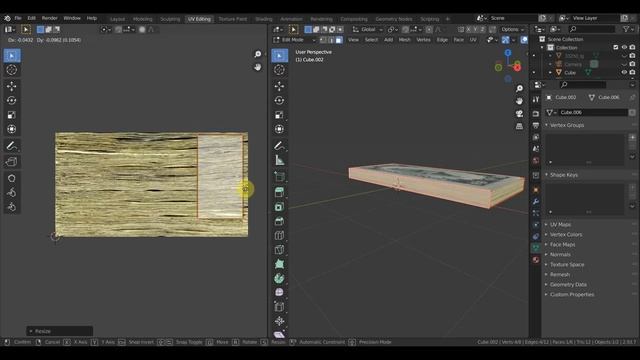Open the Global transform orientation dropdown
The height and width of the screenshot is (360, 640).
(367, 29)
